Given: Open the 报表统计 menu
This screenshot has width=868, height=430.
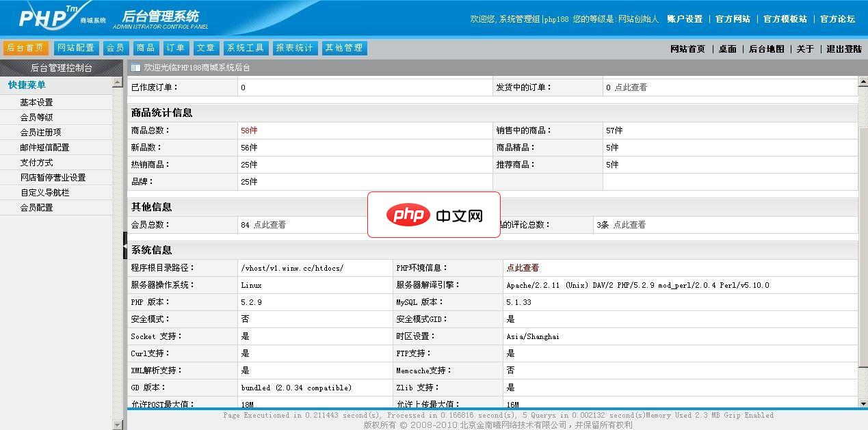Looking at the screenshot, I should tap(294, 48).
